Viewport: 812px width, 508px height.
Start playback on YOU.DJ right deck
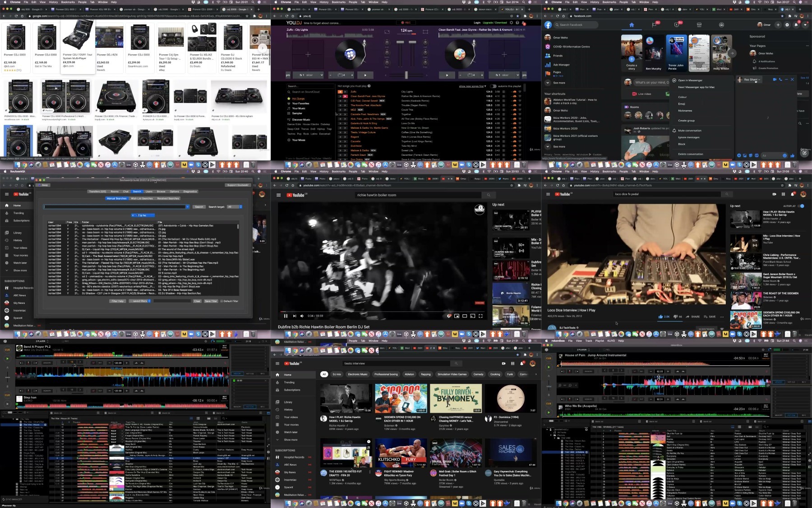pos(447,75)
